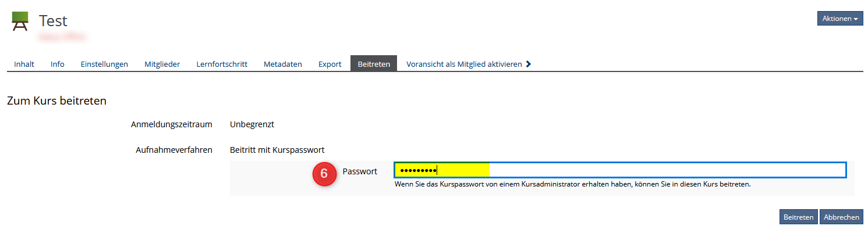Image resolution: width=868 pixels, height=233 pixels.
Task: Click the blurred subtitle under Test
Action: 62,37
